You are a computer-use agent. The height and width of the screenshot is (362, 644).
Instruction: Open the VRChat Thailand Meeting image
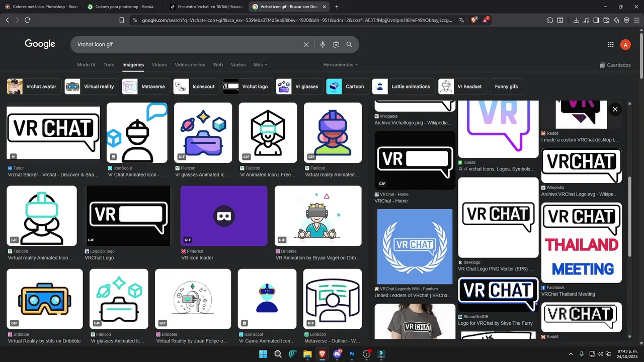[x=582, y=243]
